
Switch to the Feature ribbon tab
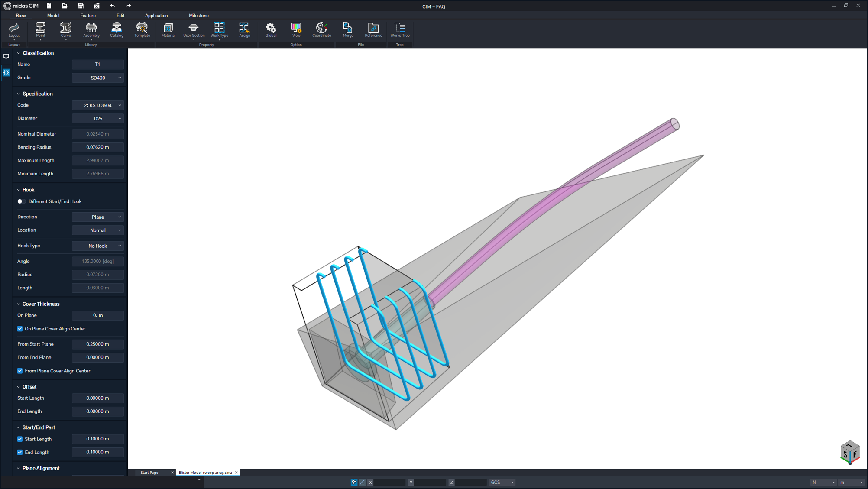pos(88,16)
